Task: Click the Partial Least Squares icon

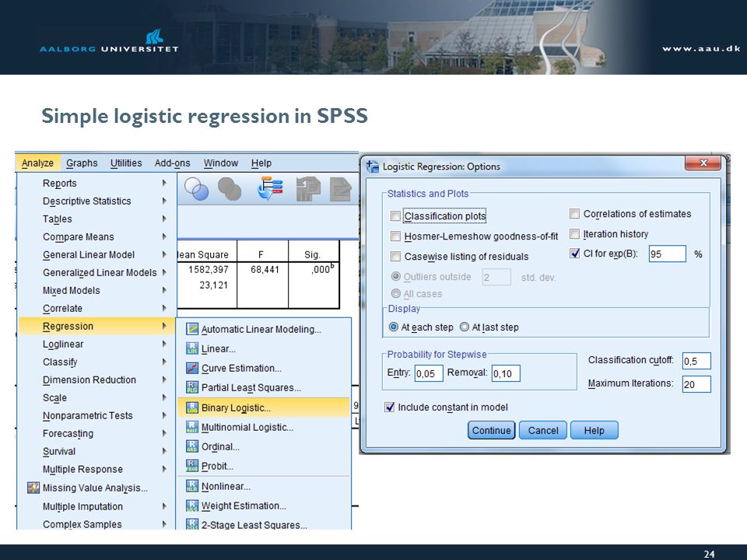Action: [192, 387]
